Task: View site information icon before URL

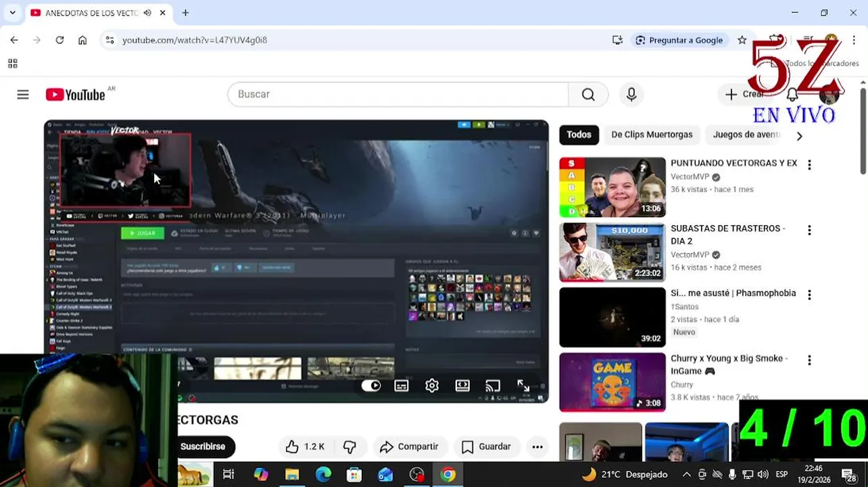Action: coord(110,40)
